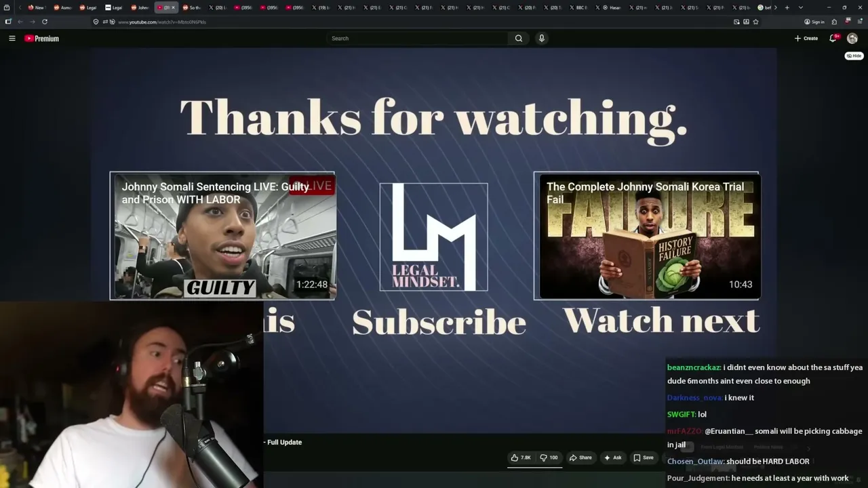Open the account avatar menu
This screenshot has height=488, width=868.
pos(852,39)
